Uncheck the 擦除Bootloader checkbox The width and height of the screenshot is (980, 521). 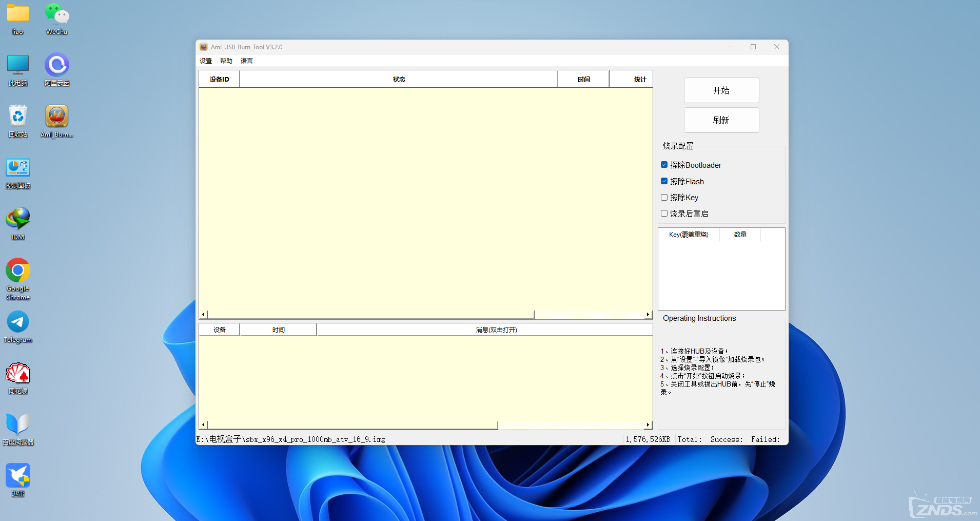(x=664, y=165)
